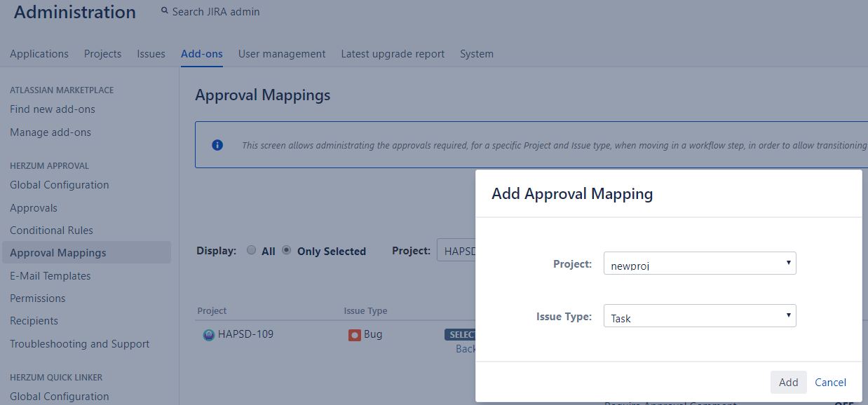Cancel the Add Approval Mapping dialog
This screenshot has height=405, width=868.
click(x=831, y=382)
